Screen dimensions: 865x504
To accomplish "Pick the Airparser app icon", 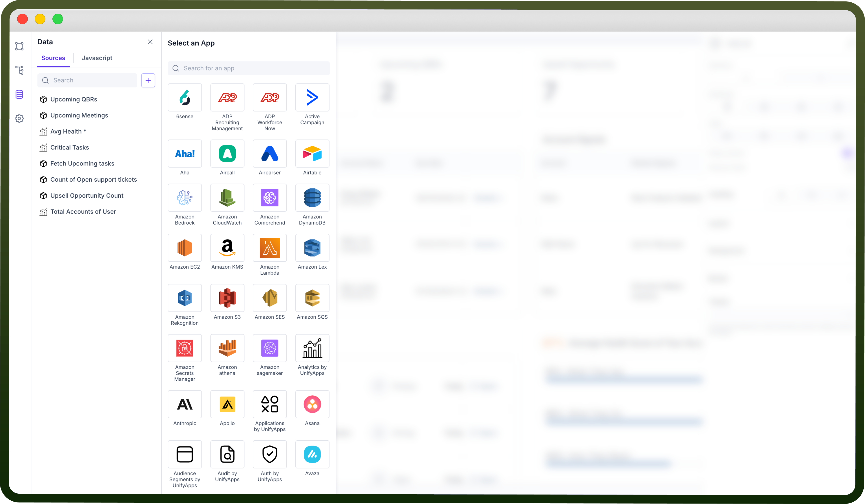I will (270, 153).
